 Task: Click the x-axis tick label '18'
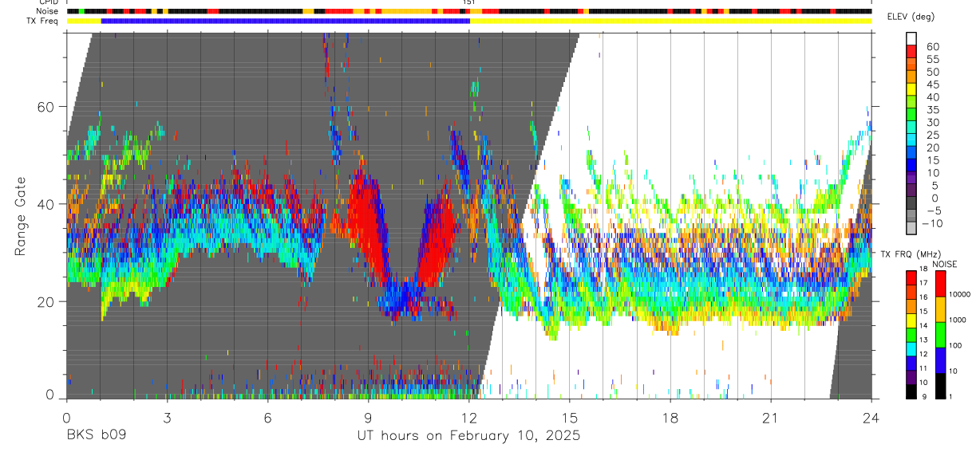pos(670,418)
